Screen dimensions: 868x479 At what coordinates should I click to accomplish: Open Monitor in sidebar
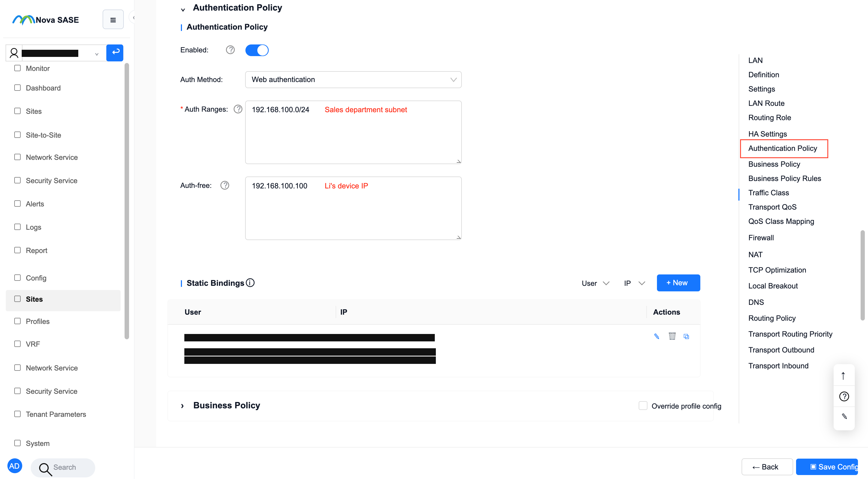(37, 69)
